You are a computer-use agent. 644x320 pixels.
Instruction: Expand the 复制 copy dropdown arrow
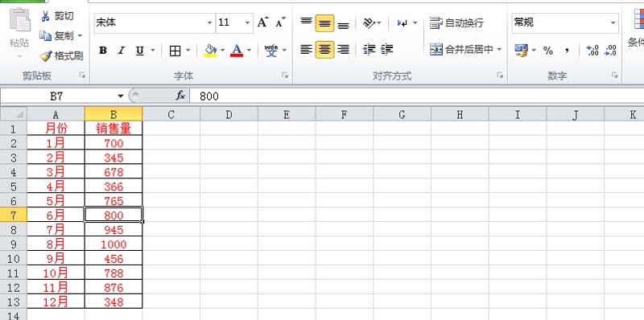coord(80,35)
